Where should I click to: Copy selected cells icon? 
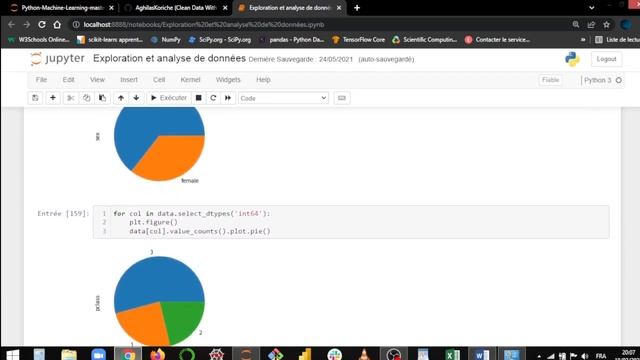pos(87,98)
